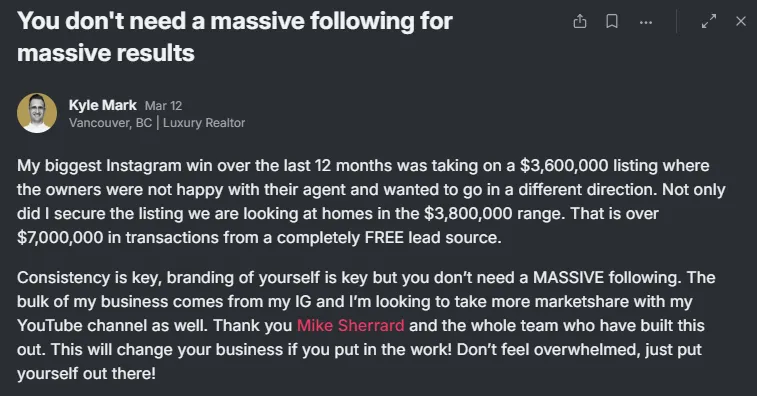Click the Vancouver, BC Luxury Realtor subtitle
Screen dimensions: 757x396
(x=157, y=123)
